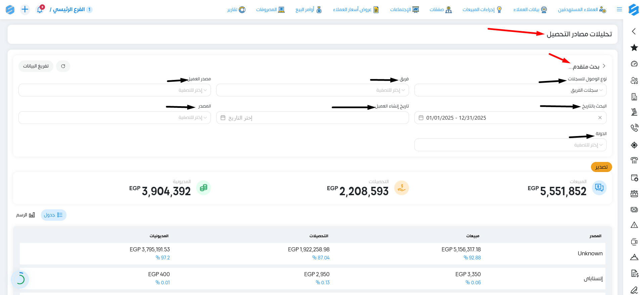Open the notifications bell icon

coord(40,9)
